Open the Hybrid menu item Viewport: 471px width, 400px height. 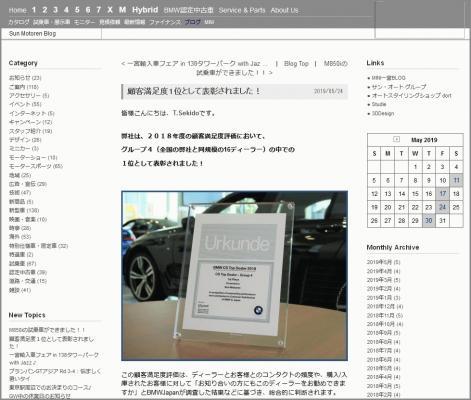tap(145, 10)
